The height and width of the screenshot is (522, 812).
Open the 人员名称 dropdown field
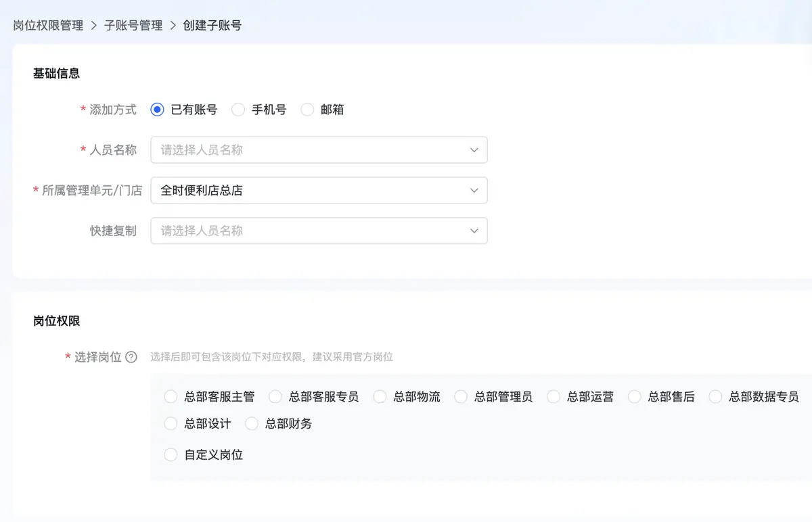pyautogui.click(x=319, y=150)
